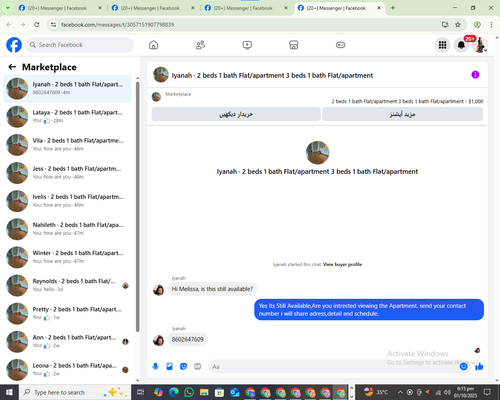This screenshot has height=400, width=500.
Task: Open the Leona conversation
Action: 67,369
